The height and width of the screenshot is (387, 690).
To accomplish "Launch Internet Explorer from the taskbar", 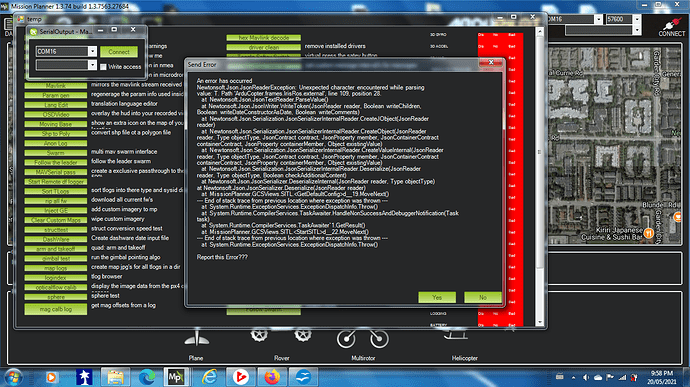I will click(210, 377).
